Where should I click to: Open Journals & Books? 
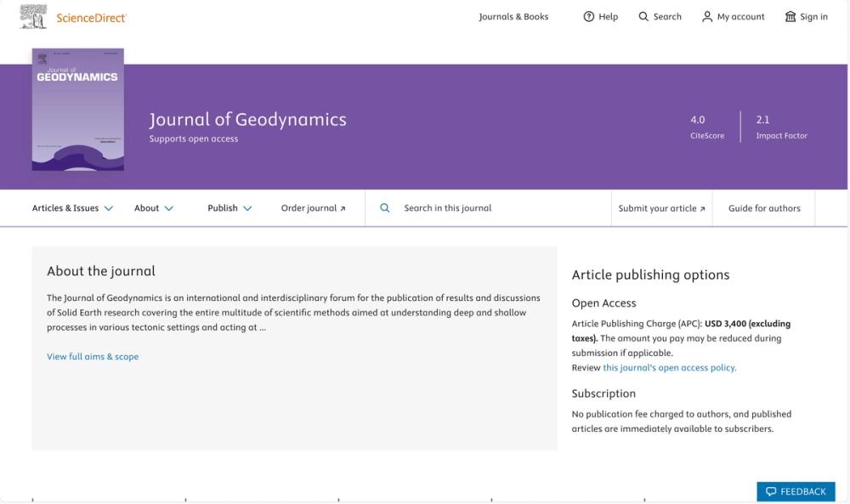click(513, 17)
